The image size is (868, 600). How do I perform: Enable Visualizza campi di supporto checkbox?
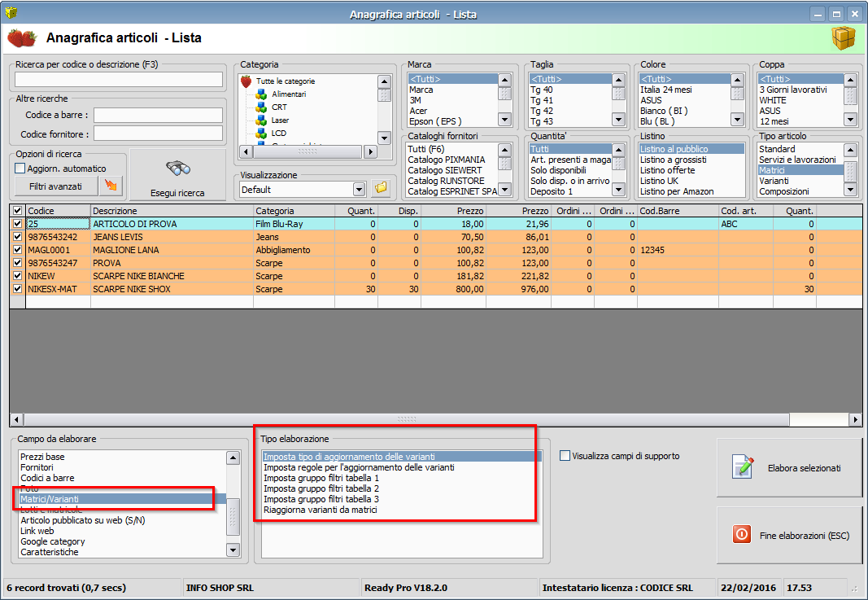pyautogui.click(x=565, y=455)
